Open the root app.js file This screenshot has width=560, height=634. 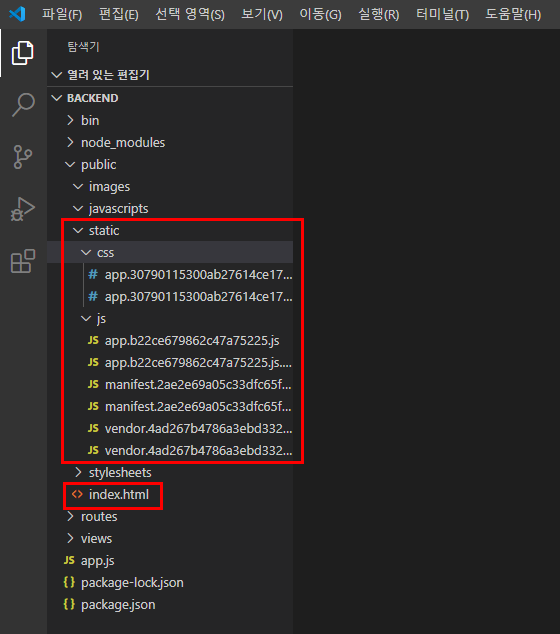[170, 560]
